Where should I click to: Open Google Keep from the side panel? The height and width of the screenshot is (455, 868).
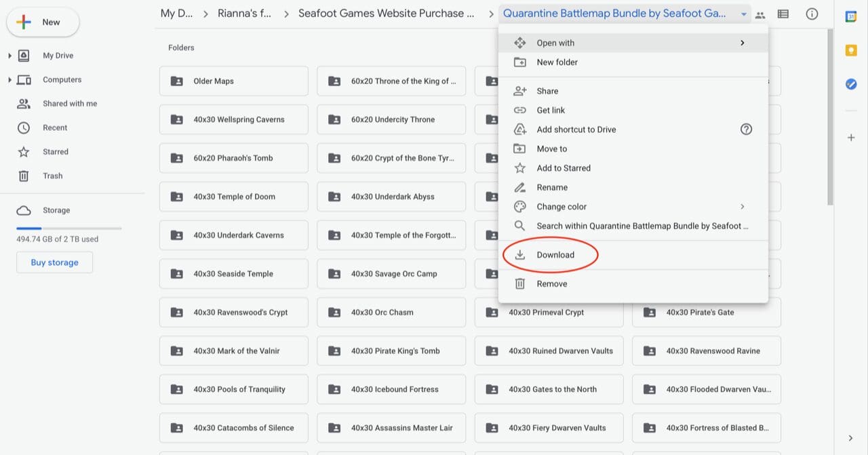(851, 50)
